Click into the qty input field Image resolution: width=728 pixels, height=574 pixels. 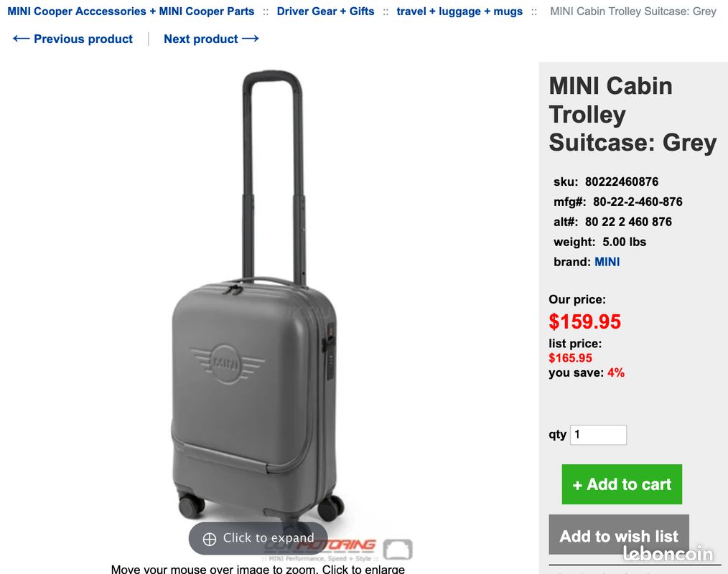point(598,435)
